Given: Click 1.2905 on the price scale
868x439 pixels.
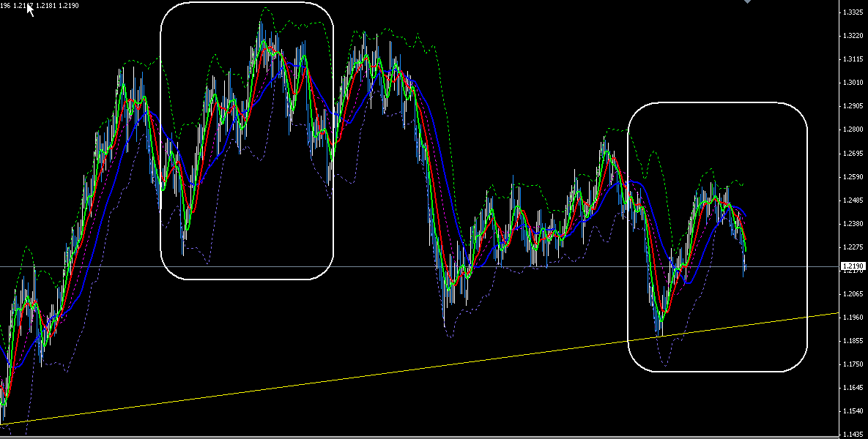Looking at the screenshot, I should pyautogui.click(x=853, y=105).
